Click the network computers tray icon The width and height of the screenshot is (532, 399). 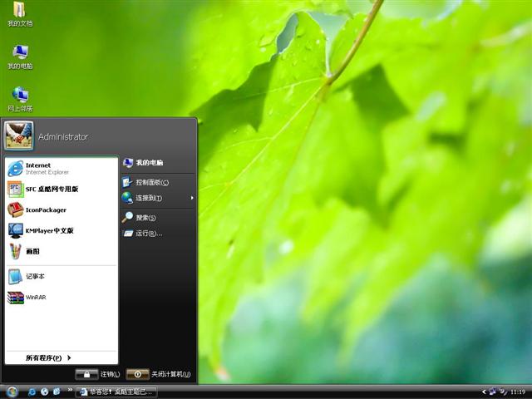[x=493, y=392]
